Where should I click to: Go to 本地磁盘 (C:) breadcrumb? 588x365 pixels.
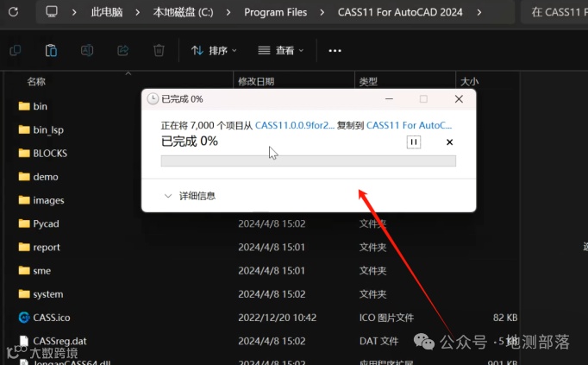point(183,12)
